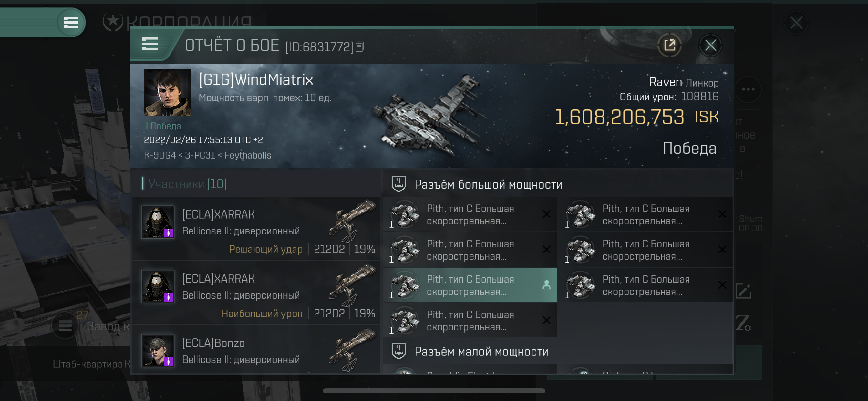Open WindMiatrix pilot portrait

(168, 93)
